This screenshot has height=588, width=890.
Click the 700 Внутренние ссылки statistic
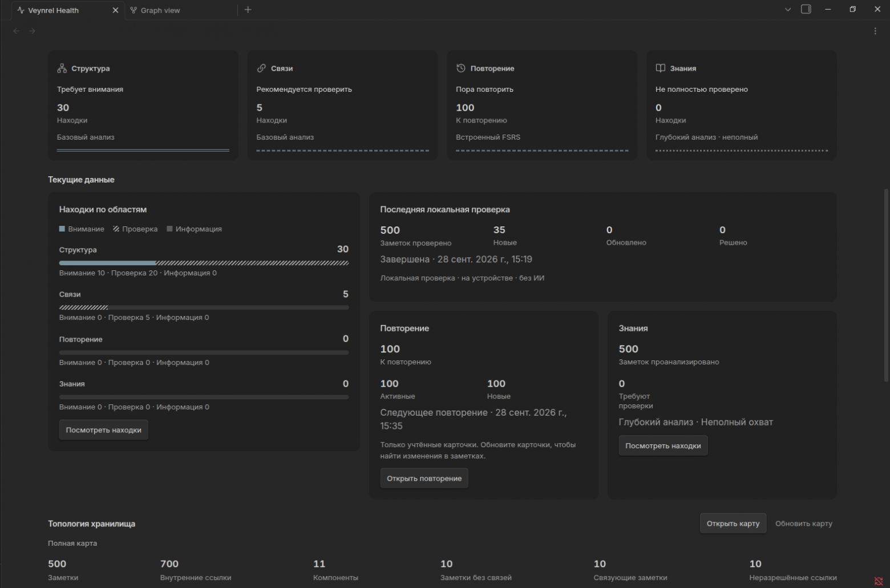(x=196, y=570)
